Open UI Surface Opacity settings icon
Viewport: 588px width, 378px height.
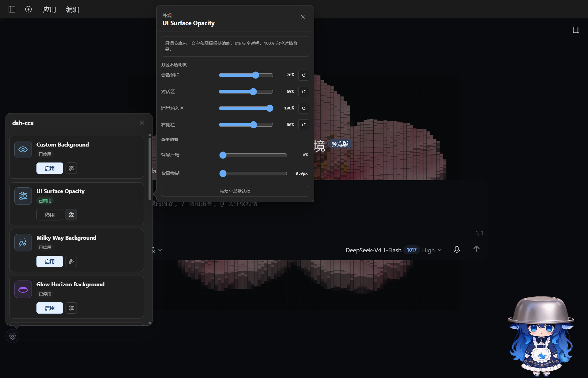pos(71,215)
